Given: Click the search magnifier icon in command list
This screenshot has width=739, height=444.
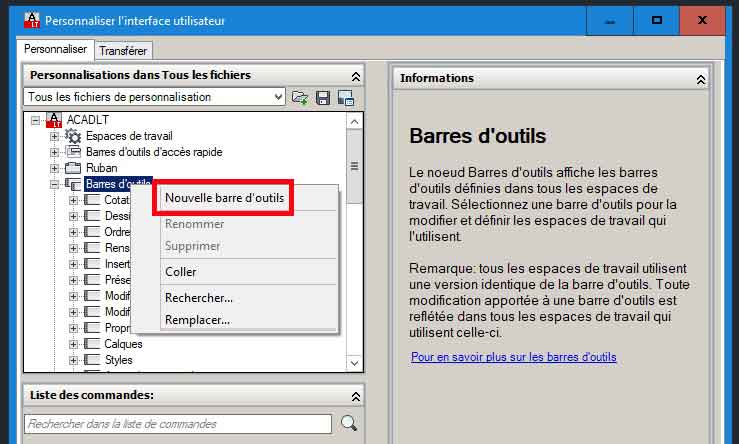Looking at the screenshot, I should tap(348, 423).
